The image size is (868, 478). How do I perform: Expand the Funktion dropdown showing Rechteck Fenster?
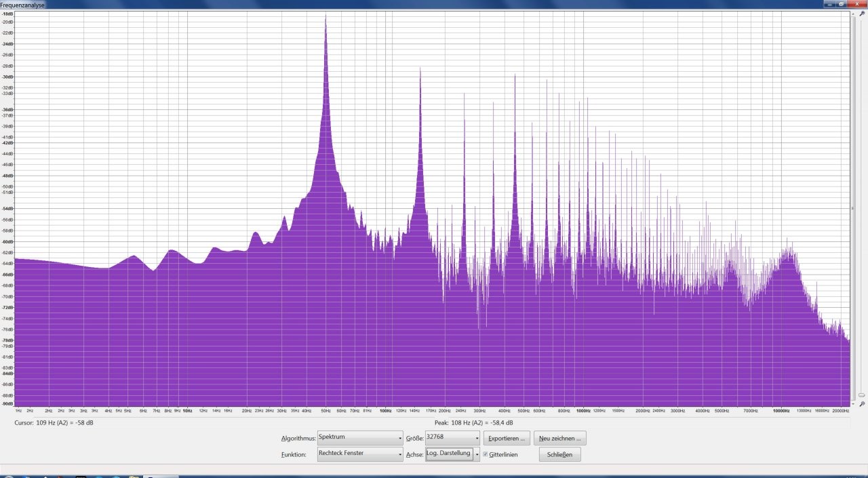click(359, 454)
